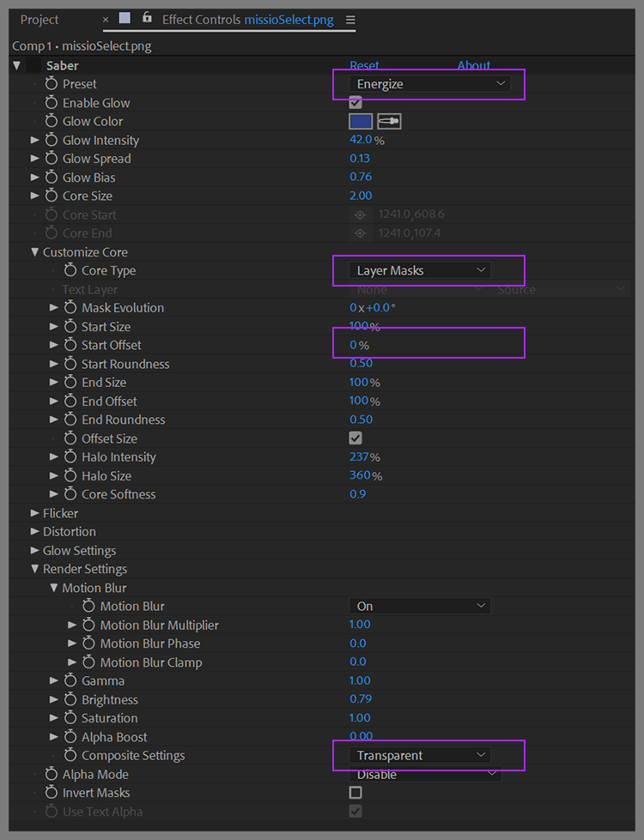This screenshot has height=840, width=644.
Task: Expand the Glow Intensity property triangle
Action: [x=35, y=140]
